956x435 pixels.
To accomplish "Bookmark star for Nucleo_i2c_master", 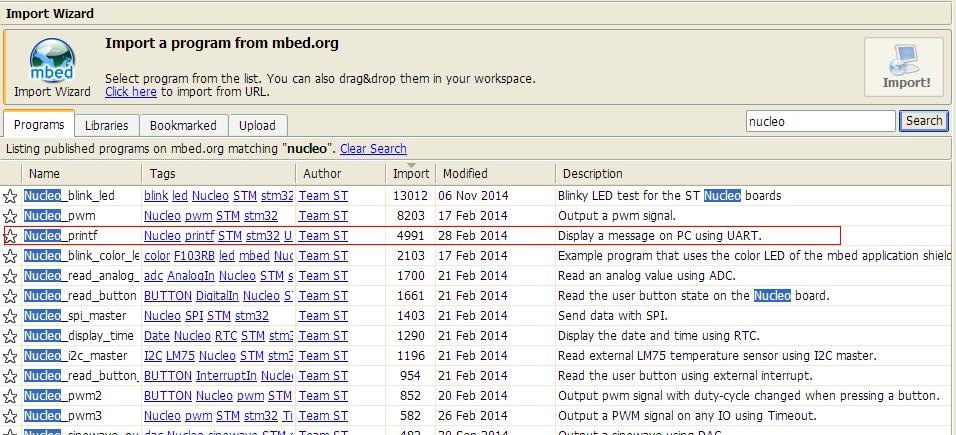I will (10, 356).
